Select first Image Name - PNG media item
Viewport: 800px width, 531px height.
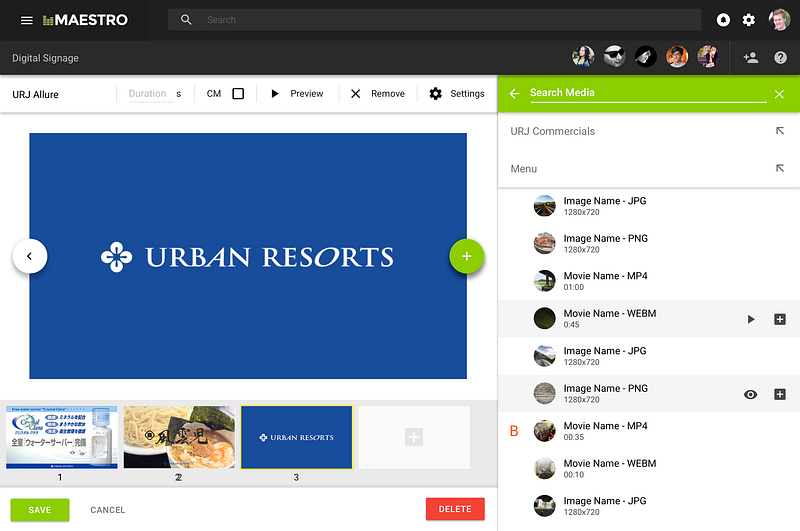[648, 243]
